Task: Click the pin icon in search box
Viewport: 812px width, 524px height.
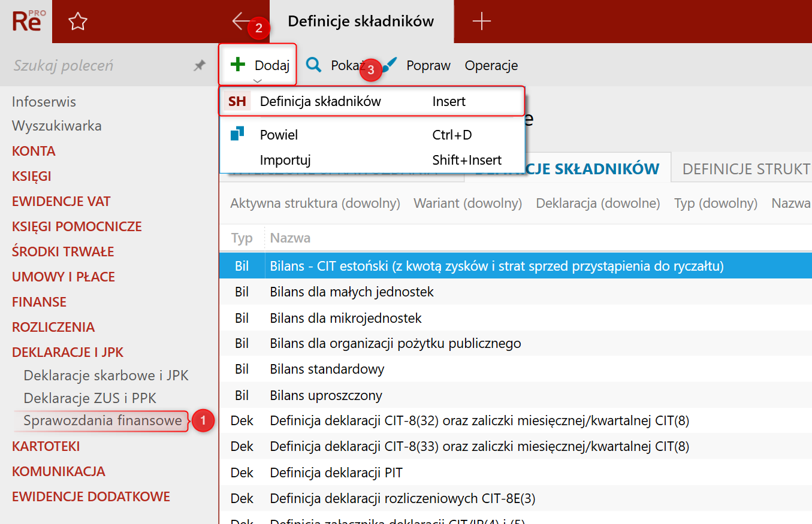Action: [x=200, y=66]
